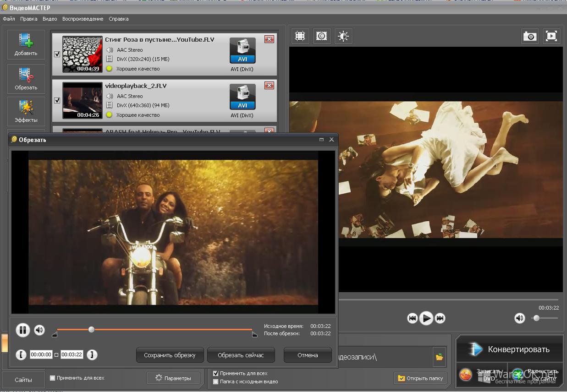The width and height of the screenshot is (567, 392).
Task: Jump to next video in main player
Action: [440, 318]
